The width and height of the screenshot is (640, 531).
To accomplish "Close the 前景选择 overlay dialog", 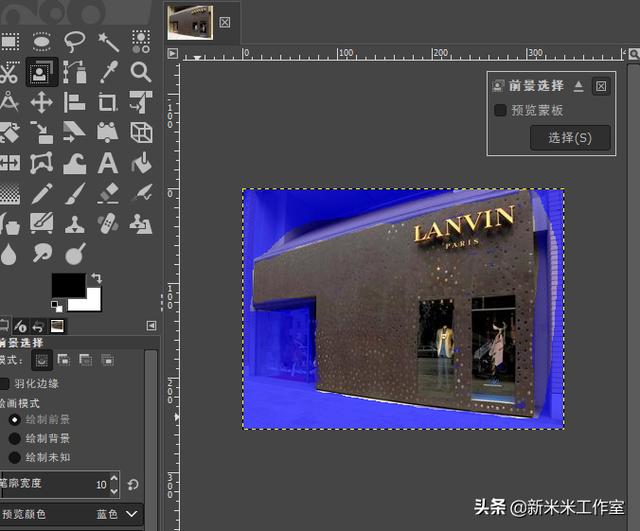I will coord(601,86).
